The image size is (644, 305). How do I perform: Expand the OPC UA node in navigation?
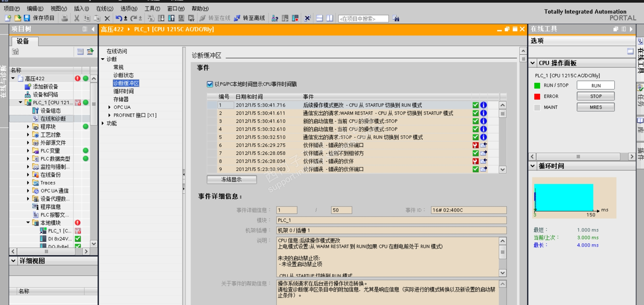click(x=109, y=107)
